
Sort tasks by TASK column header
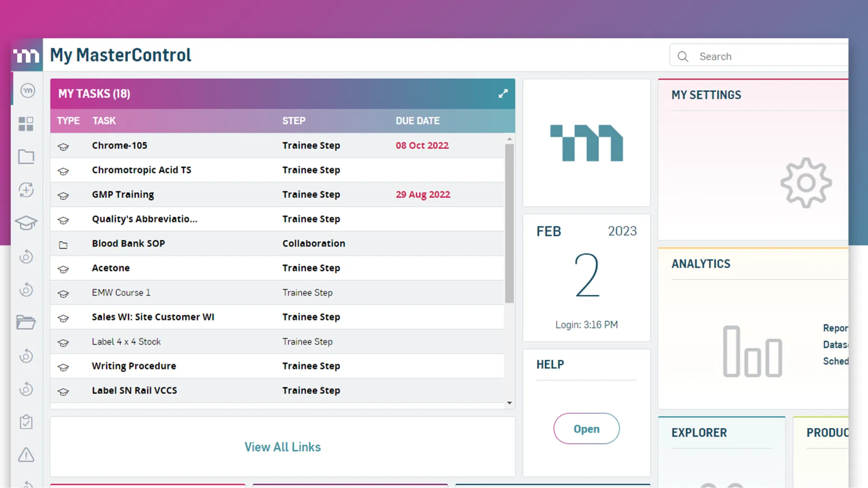[104, 121]
